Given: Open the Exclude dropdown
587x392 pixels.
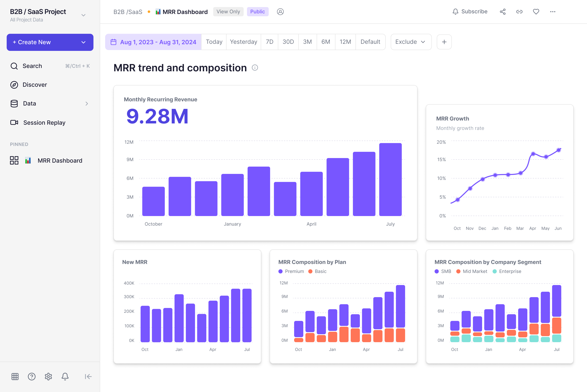Looking at the screenshot, I should 411,42.
